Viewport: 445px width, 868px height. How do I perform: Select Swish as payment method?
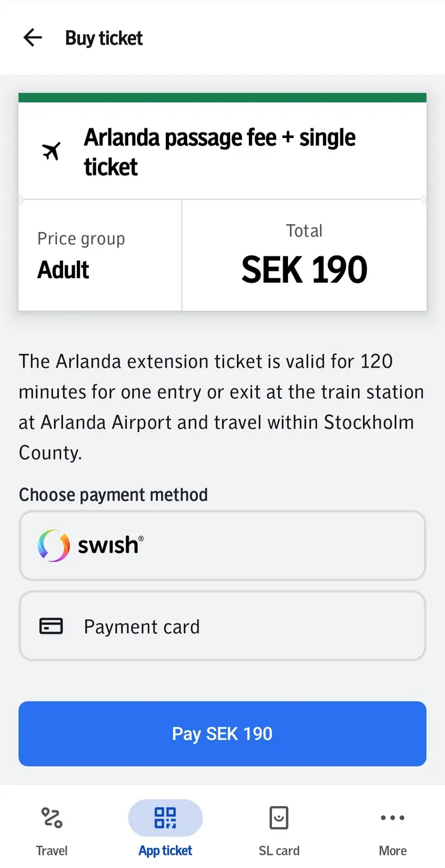click(x=222, y=545)
